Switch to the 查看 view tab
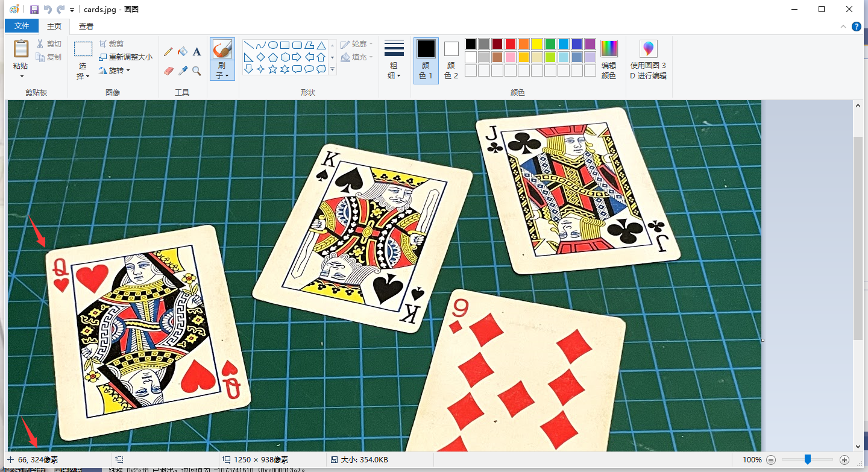Viewport: 868px width, 472px height. click(x=86, y=26)
